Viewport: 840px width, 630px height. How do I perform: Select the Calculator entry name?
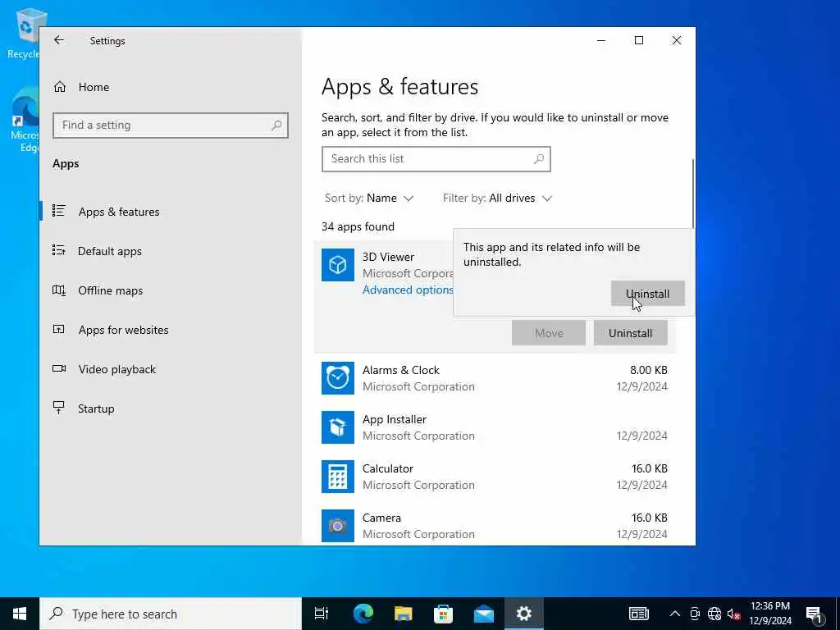point(388,468)
